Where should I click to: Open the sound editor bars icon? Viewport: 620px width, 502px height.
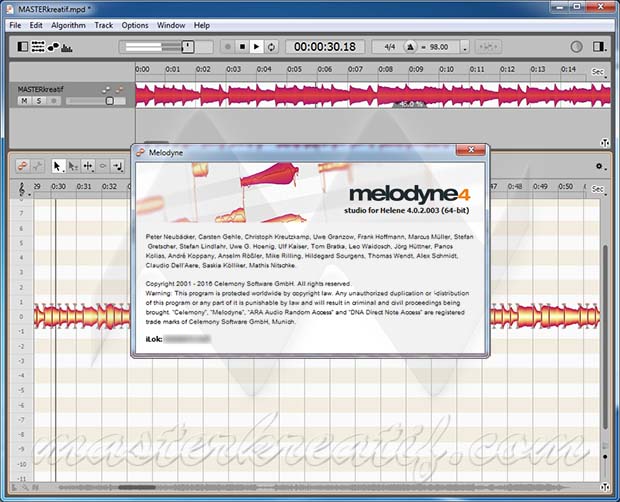coord(67,47)
